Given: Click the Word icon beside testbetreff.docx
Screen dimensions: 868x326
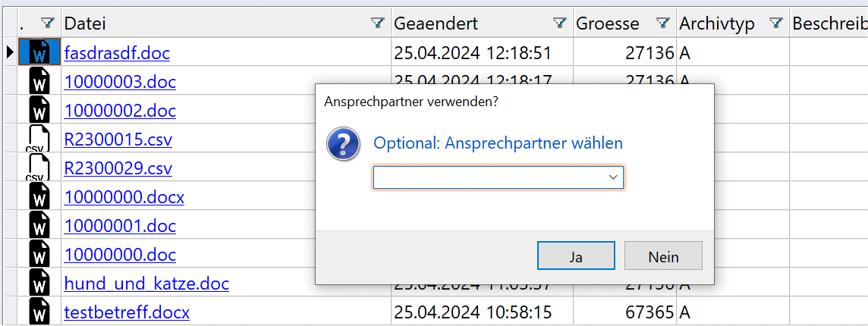Looking at the screenshot, I should (x=39, y=312).
